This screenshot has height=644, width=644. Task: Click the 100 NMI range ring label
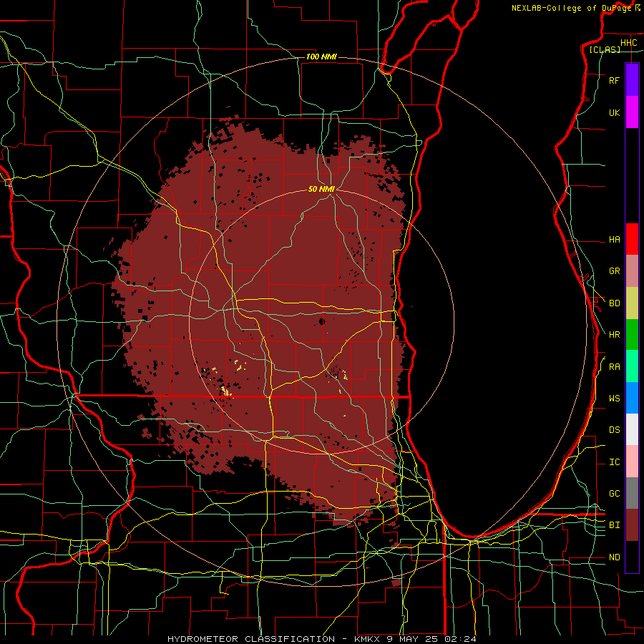click(x=321, y=57)
